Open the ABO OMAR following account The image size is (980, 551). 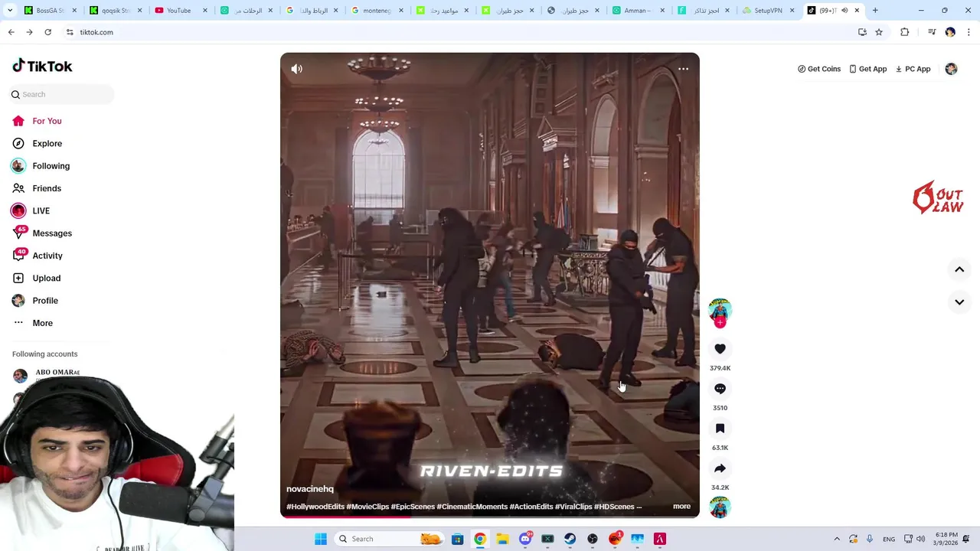point(57,373)
